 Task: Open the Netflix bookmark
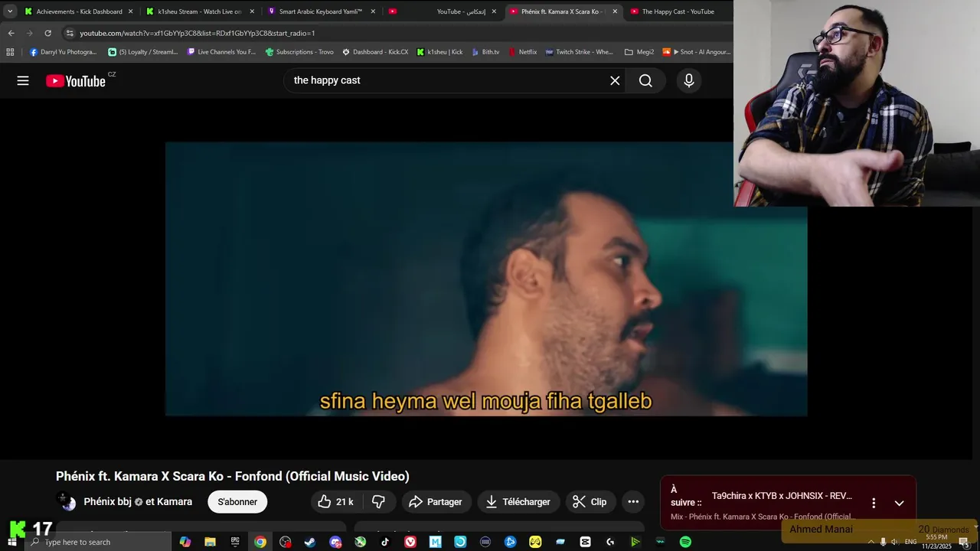pos(521,52)
